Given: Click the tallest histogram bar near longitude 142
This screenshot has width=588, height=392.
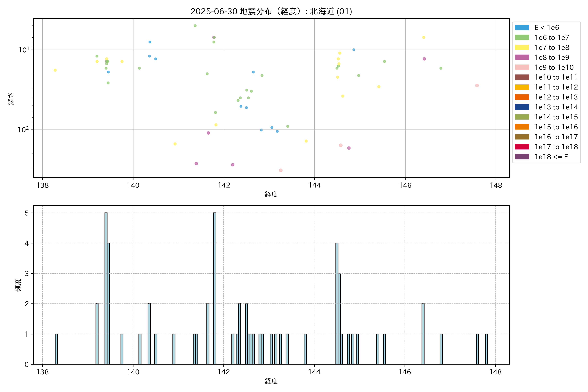Looking at the screenshot, I should coord(215,287).
